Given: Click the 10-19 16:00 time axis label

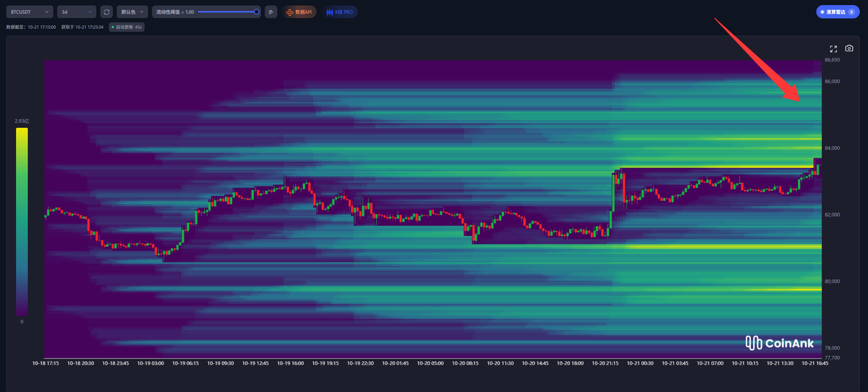Looking at the screenshot, I should click(x=289, y=364).
